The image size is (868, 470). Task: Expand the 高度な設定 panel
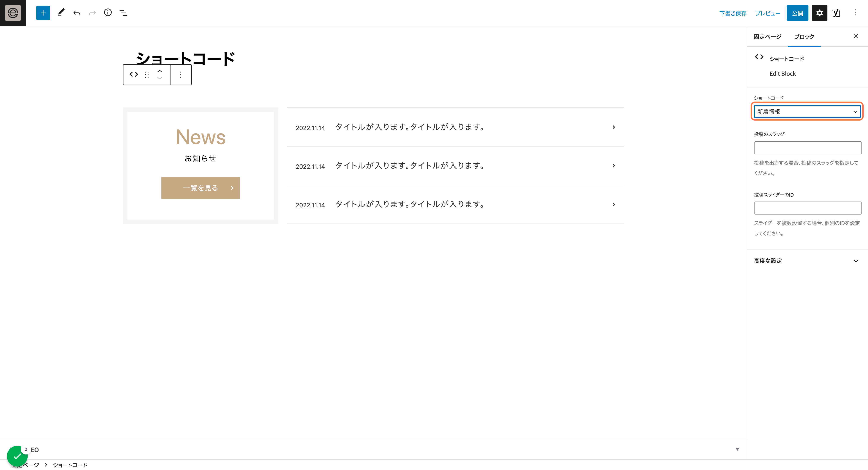tap(807, 261)
